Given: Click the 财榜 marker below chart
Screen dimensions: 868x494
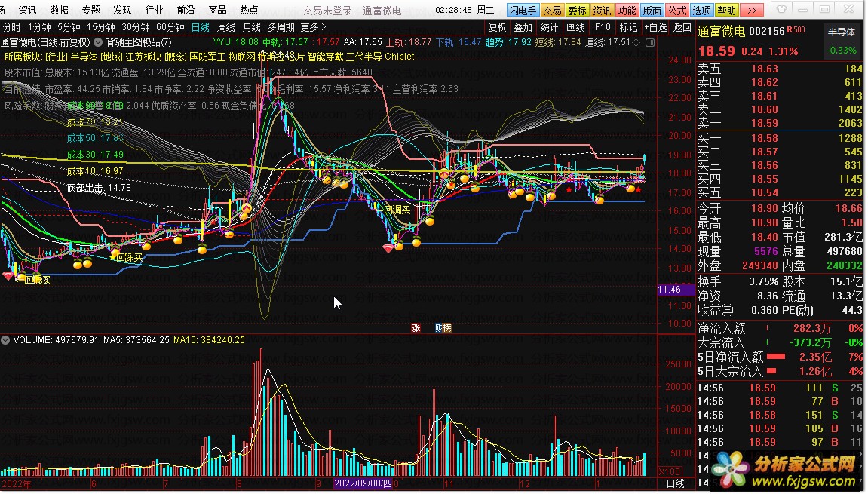Looking at the screenshot, I should [443, 328].
